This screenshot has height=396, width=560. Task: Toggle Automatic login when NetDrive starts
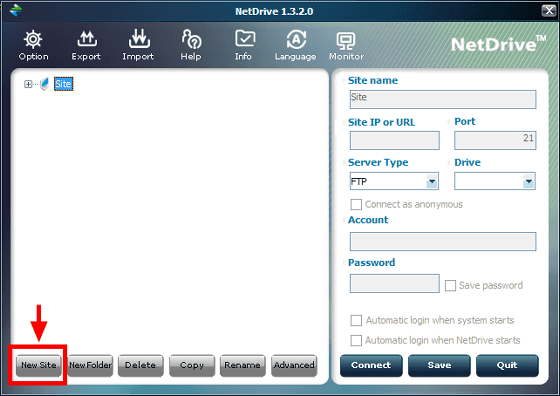356,340
